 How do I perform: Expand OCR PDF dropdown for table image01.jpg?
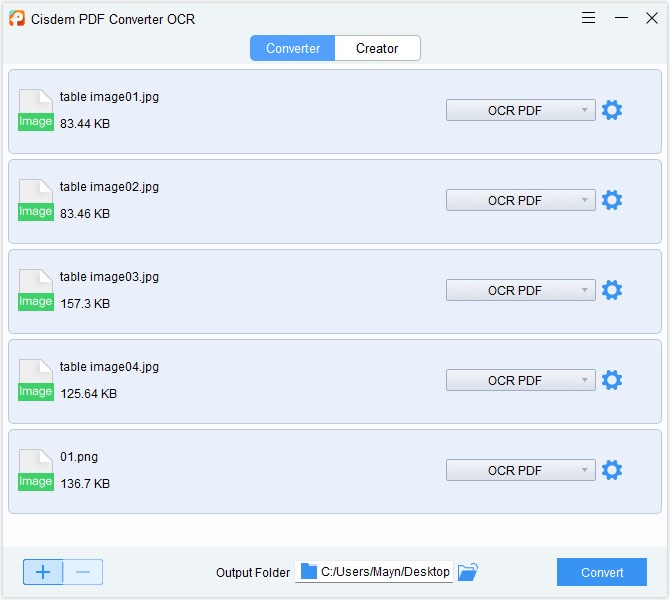pyautogui.click(x=520, y=111)
